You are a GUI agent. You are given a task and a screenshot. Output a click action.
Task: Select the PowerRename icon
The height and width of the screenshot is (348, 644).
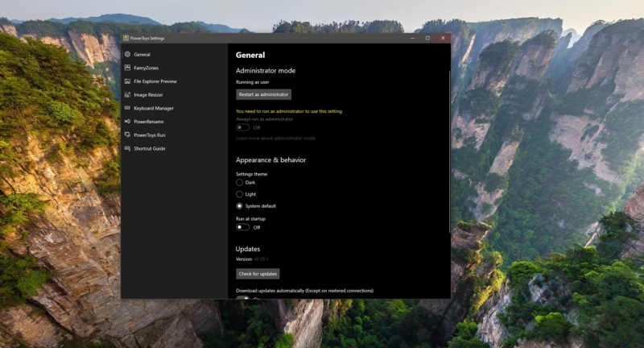[x=127, y=122]
